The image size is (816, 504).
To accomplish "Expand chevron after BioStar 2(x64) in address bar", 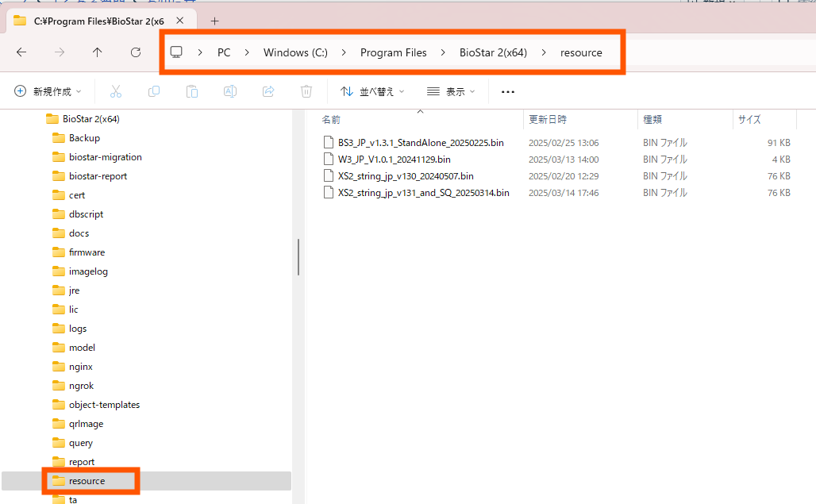I will tap(543, 52).
